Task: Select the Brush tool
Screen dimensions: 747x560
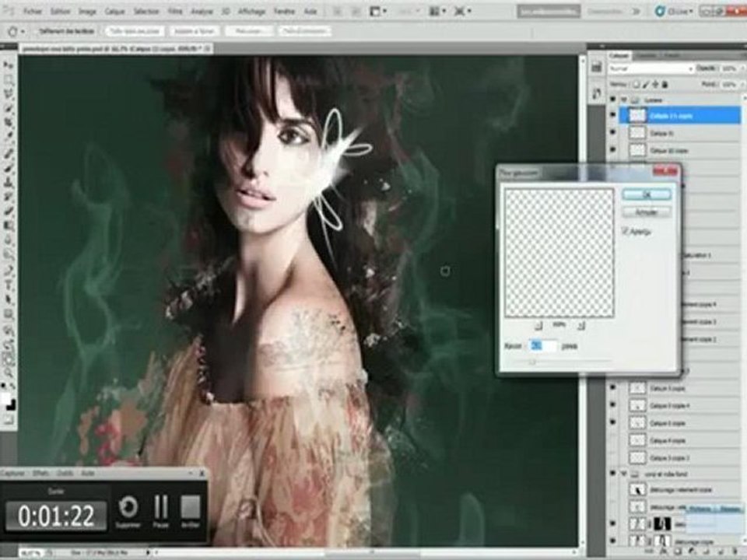Action: point(9,168)
